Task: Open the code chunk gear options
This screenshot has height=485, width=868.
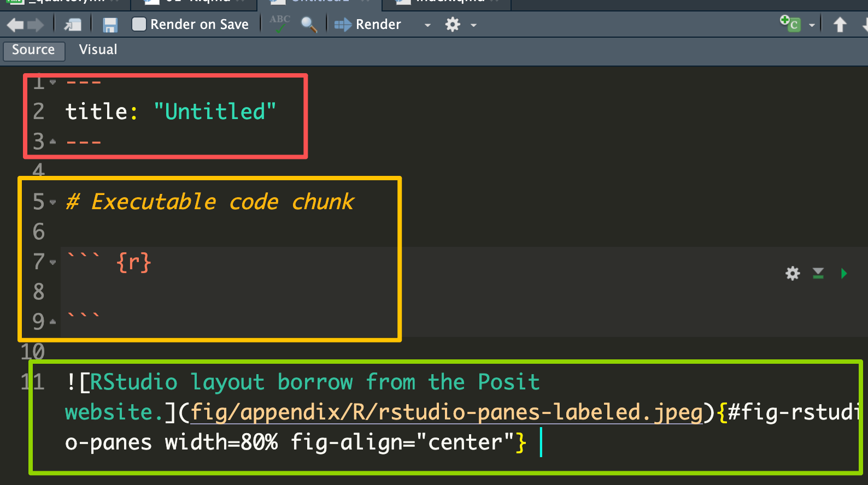Action: (793, 273)
